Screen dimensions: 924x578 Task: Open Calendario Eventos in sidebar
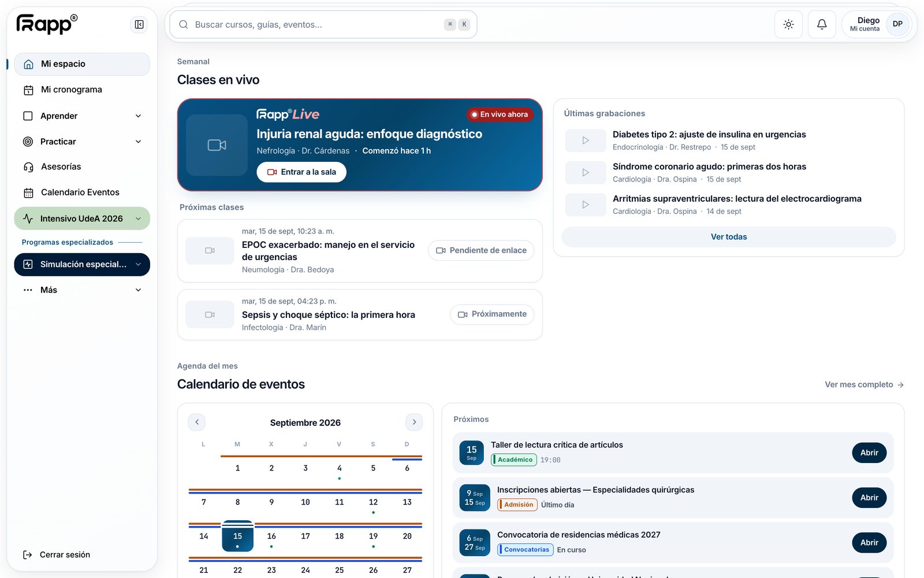[82, 192]
